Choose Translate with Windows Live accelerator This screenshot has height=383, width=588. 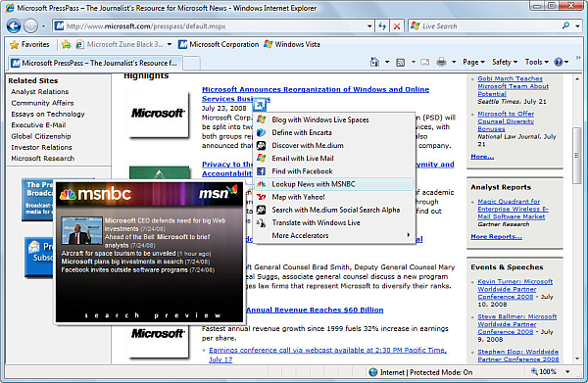334,222
